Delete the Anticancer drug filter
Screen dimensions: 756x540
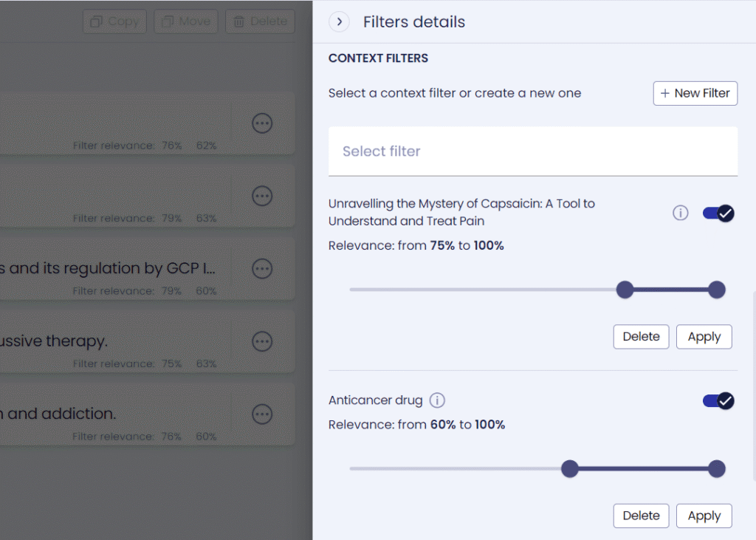[x=642, y=516]
